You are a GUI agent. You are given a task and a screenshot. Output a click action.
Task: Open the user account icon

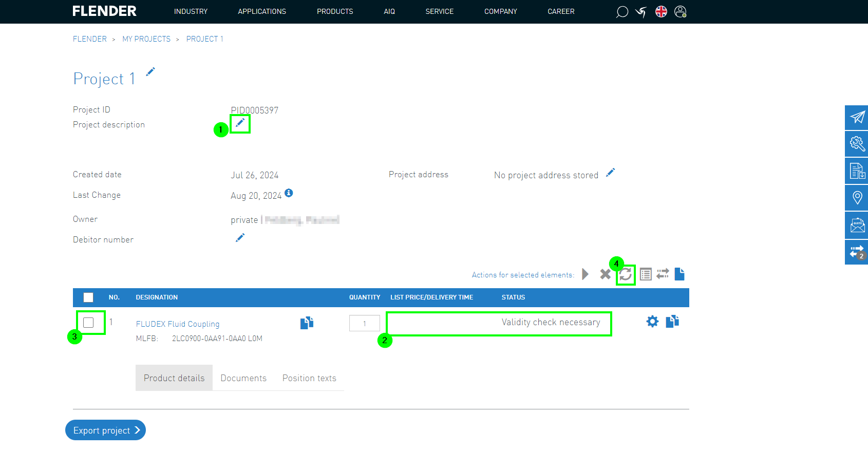(x=681, y=11)
